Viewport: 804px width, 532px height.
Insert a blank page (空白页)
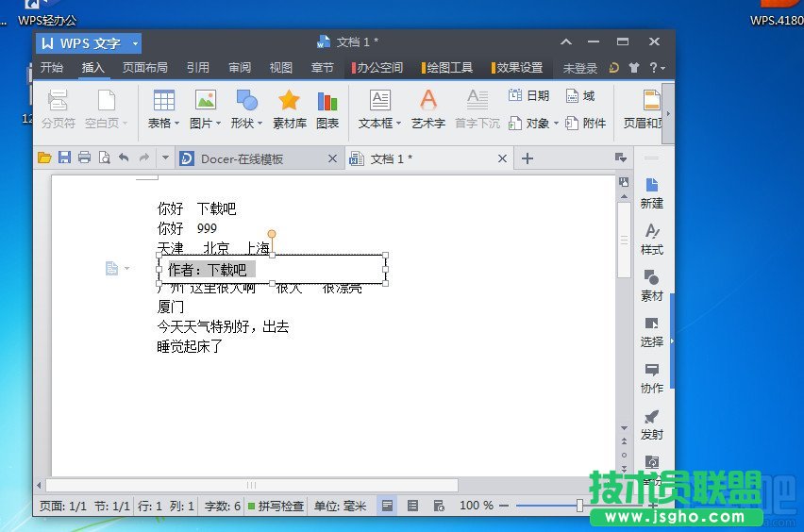106,109
